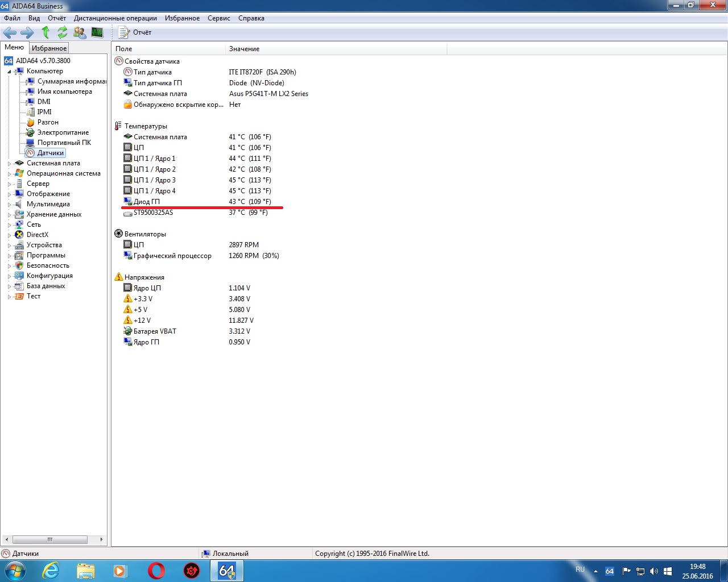Image resolution: width=728 pixels, height=582 pixels.
Task: Open the Справка menu
Action: tap(251, 18)
